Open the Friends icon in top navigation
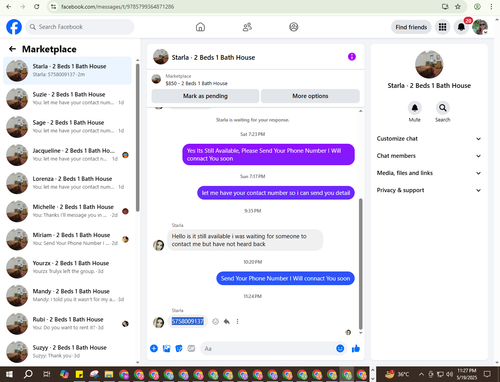 (x=247, y=27)
